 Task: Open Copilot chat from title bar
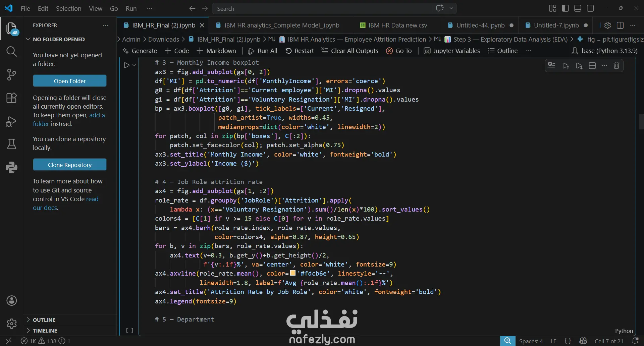pos(440,8)
